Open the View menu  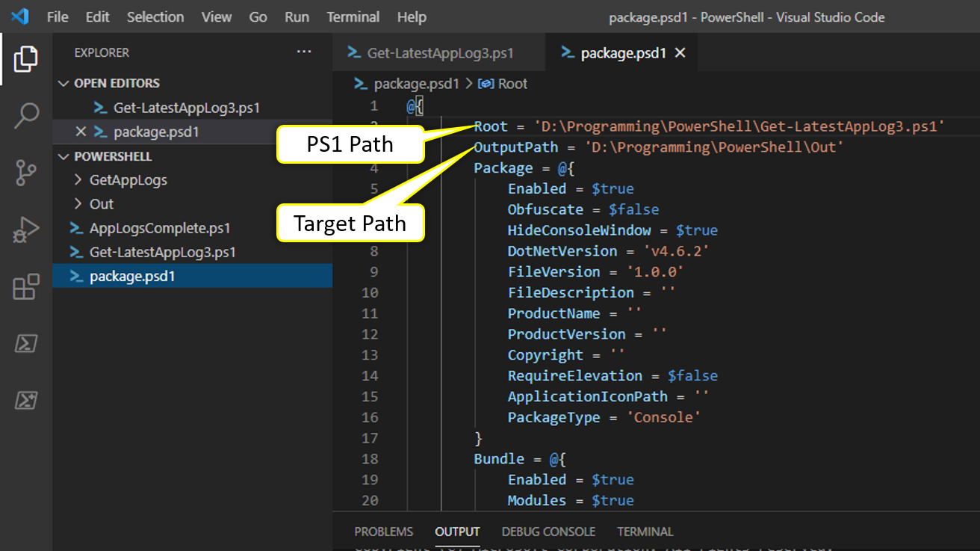click(217, 16)
